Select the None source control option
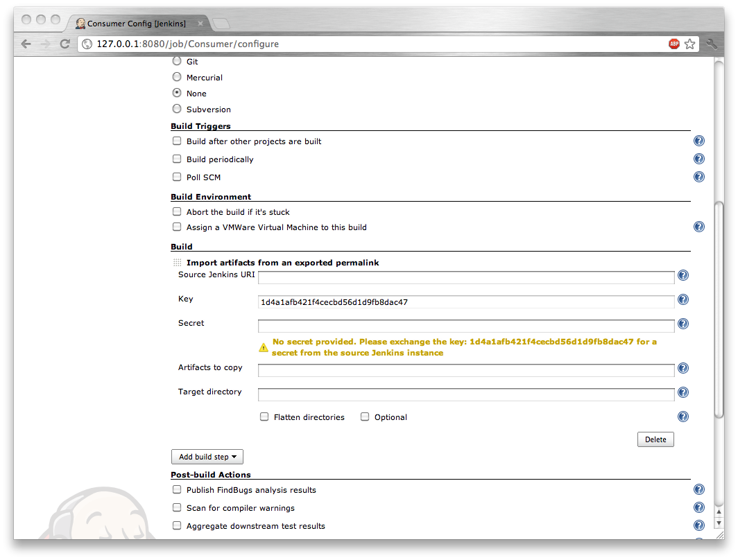The height and width of the screenshot is (560, 738). point(176,93)
